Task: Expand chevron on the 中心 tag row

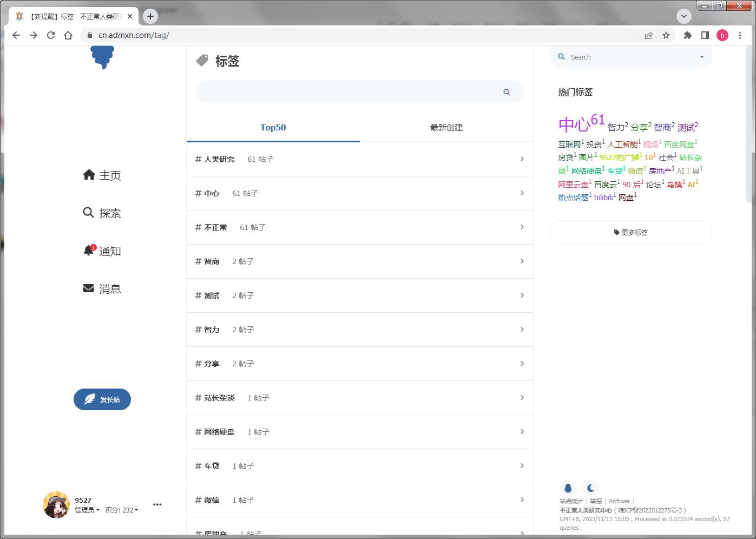Action: tap(522, 193)
